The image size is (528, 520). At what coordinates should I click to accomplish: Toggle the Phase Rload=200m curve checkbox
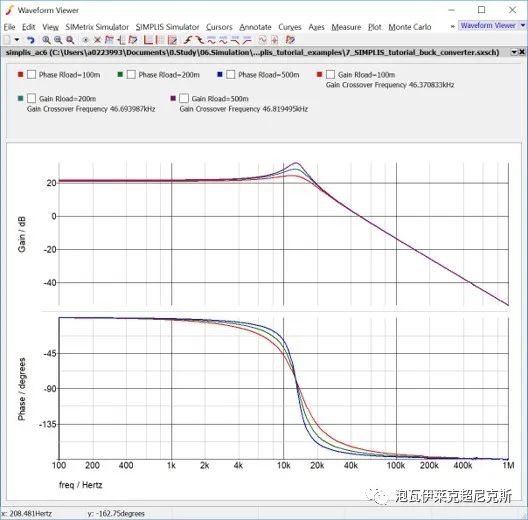131,74
